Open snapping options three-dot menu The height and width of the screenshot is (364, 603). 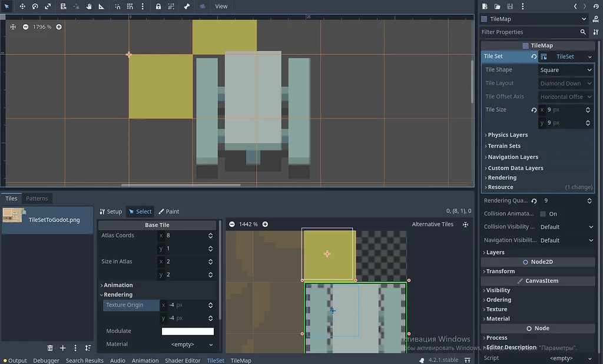(143, 6)
